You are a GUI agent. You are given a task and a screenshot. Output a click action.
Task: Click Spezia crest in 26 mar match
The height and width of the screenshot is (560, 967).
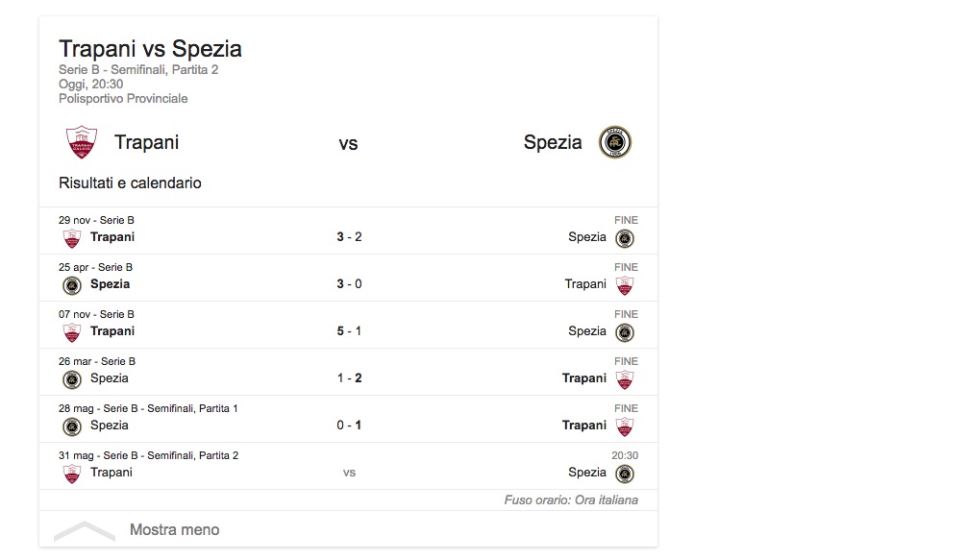[72, 379]
